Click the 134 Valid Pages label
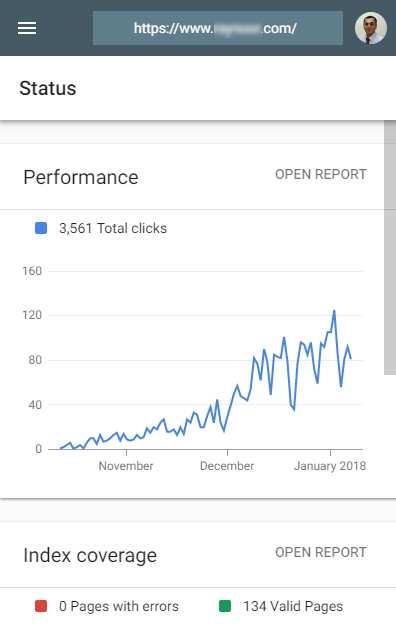The height and width of the screenshot is (640, 396). coord(293,606)
